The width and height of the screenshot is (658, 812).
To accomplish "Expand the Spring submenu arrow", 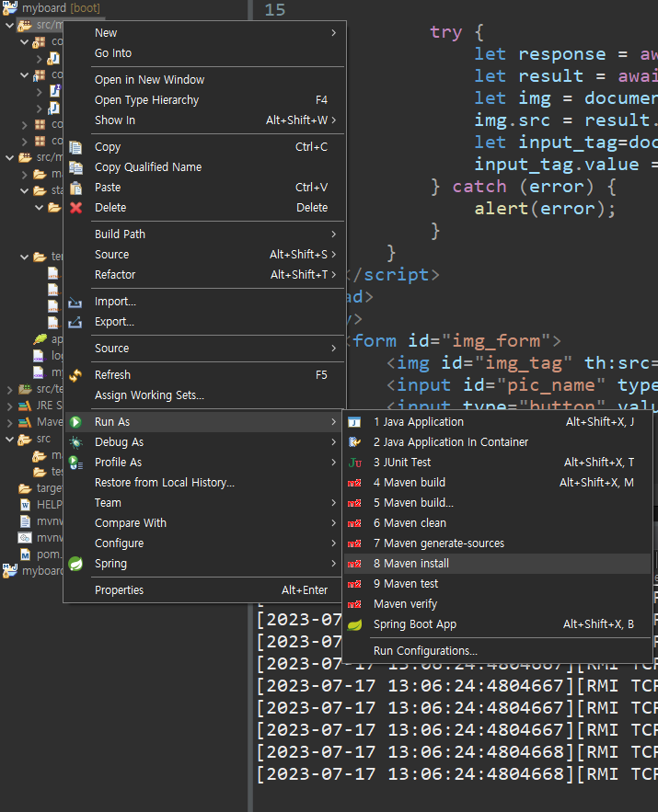I will click(x=334, y=564).
